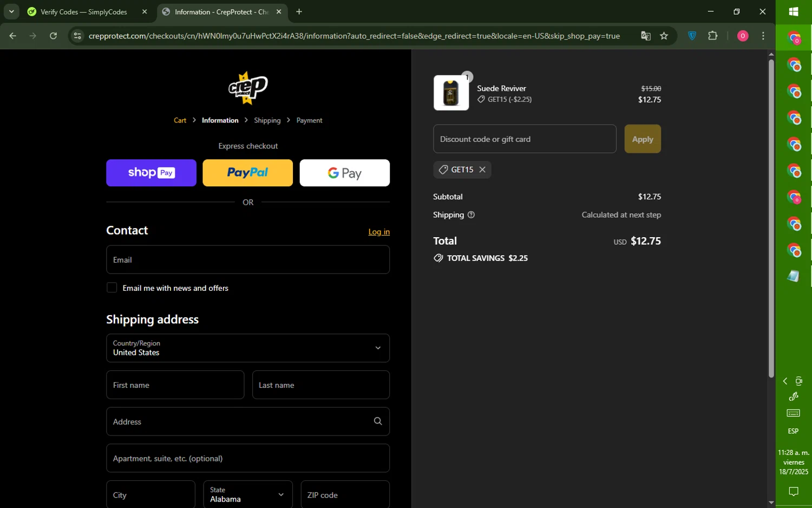This screenshot has height=508, width=812.
Task: Close the Verify Codes SimplyCodes tab
Action: click(145, 11)
